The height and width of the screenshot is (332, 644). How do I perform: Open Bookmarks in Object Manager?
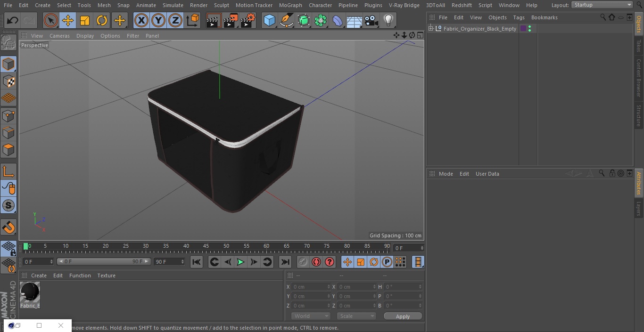(544, 17)
